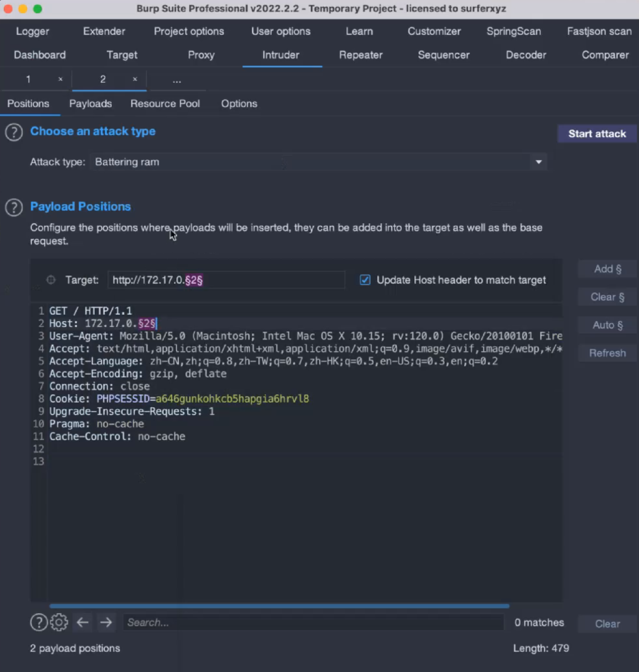The width and height of the screenshot is (639, 672).
Task: Open the Repeater tab
Action: [361, 55]
